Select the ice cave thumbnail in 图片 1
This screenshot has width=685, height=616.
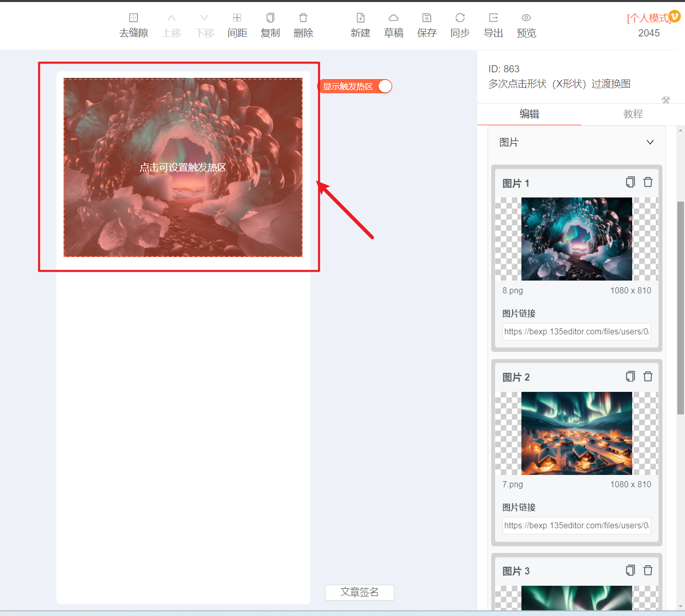pyautogui.click(x=577, y=239)
